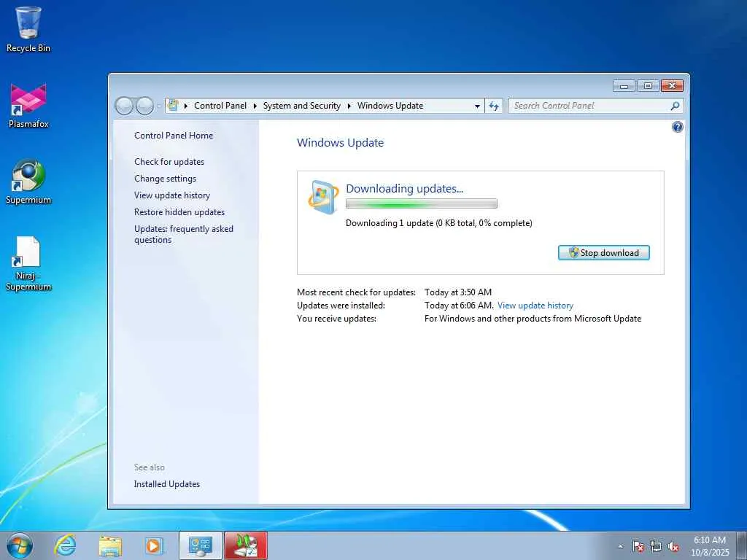Go to System and Security breadcrumb
The height and width of the screenshot is (560, 747).
click(x=301, y=106)
